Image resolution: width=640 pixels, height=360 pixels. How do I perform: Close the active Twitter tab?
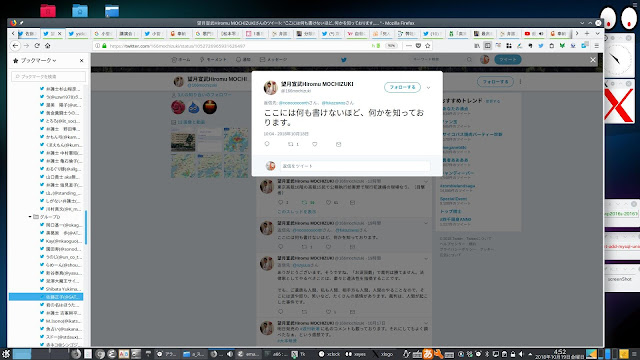click(60, 33)
